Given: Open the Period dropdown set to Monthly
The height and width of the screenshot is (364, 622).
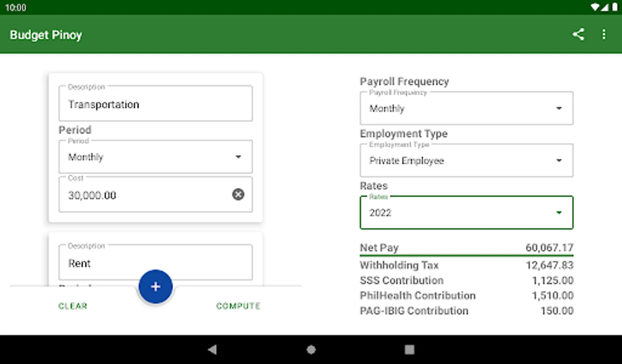Looking at the screenshot, I should click(155, 157).
